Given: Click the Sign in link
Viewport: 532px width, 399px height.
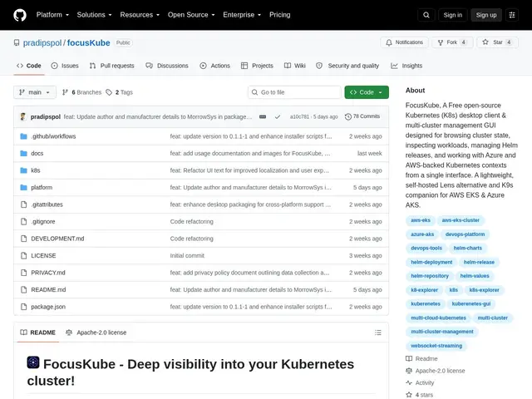Looking at the screenshot, I should point(452,15).
